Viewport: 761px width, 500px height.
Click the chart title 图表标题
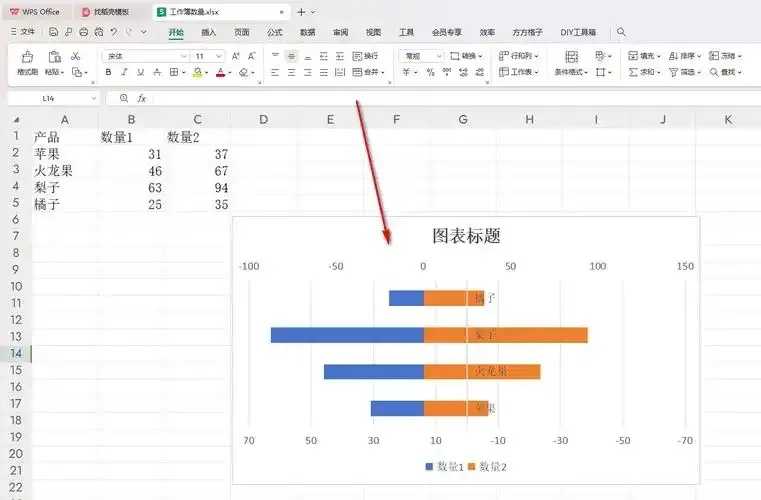click(x=466, y=236)
